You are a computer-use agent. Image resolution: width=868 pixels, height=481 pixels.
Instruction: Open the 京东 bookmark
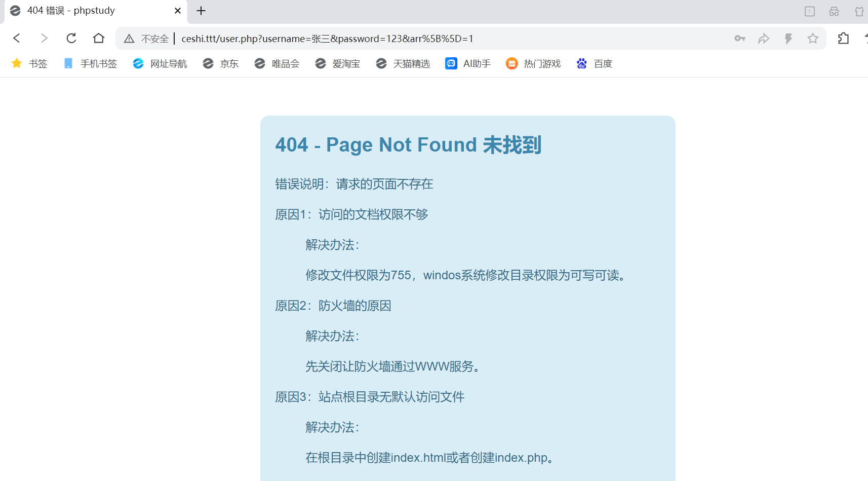221,63
